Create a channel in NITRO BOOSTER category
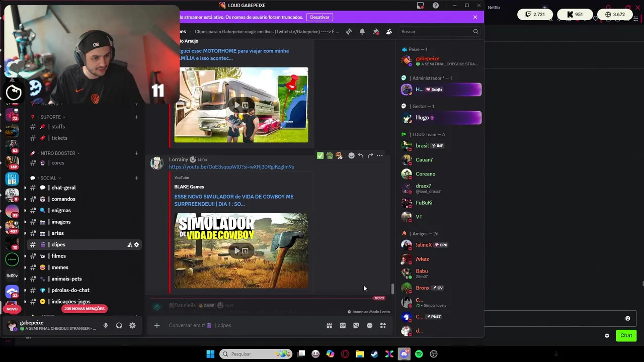644x362 pixels. click(x=136, y=153)
